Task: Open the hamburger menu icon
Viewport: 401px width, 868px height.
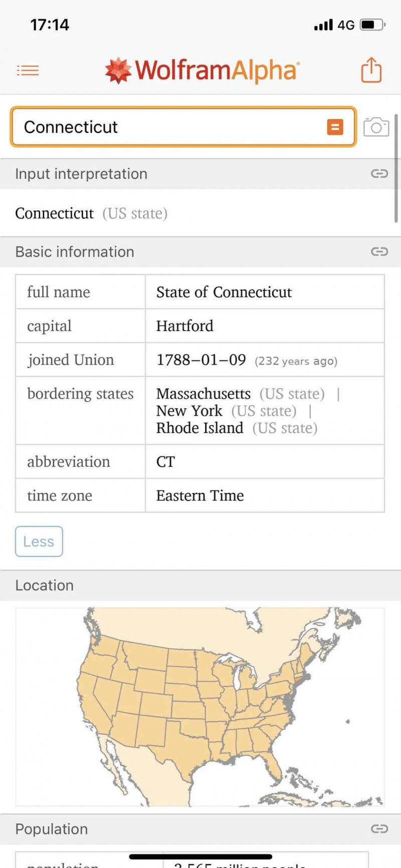Action: [28, 70]
